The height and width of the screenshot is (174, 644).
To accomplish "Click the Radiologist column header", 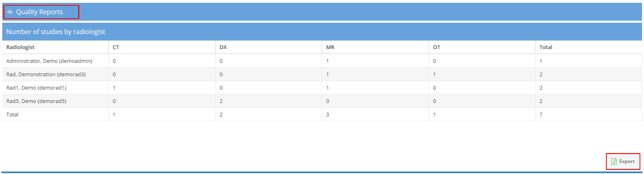I will coord(20,47).
